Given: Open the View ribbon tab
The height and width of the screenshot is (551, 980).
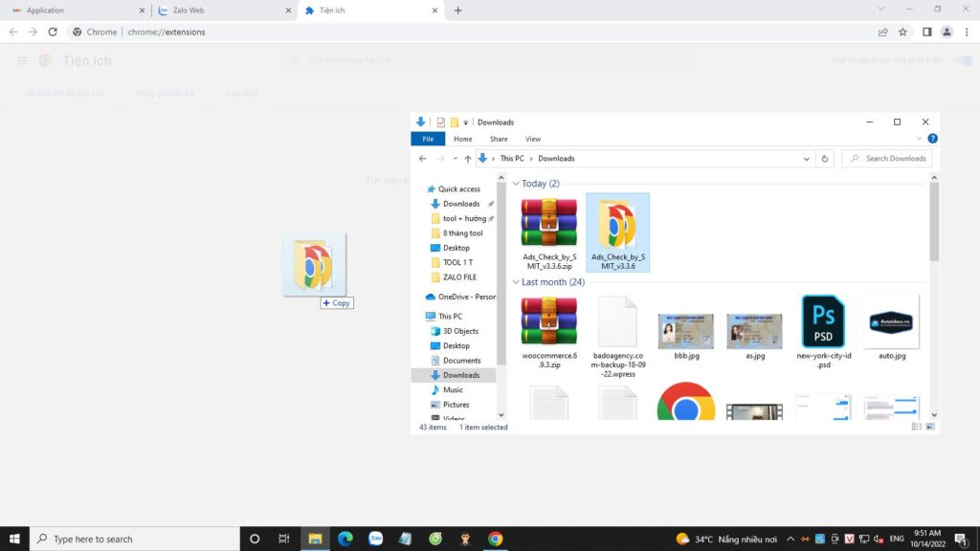Looking at the screenshot, I should click(x=533, y=139).
